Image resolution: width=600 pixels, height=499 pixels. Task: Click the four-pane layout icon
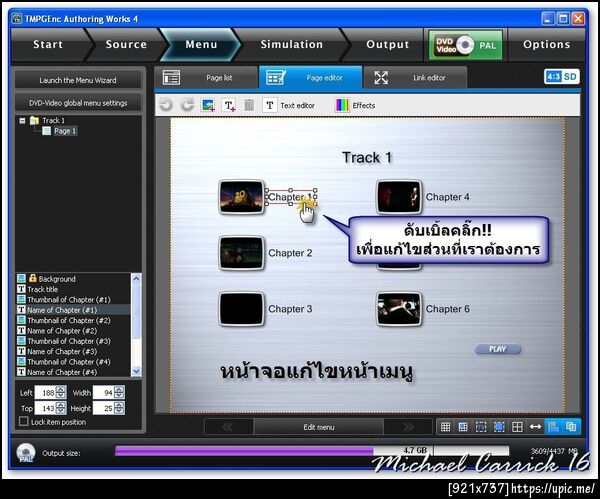point(517,427)
